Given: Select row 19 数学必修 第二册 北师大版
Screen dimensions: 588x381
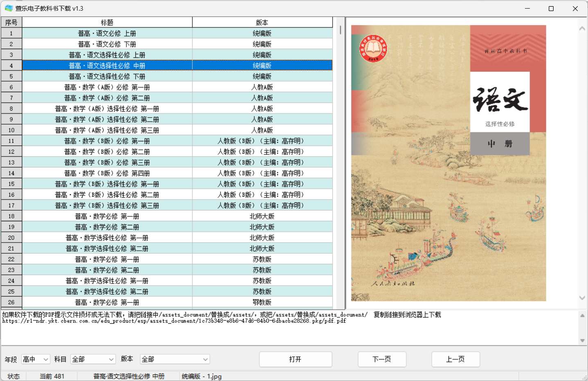Looking at the screenshot, I should click(177, 227).
